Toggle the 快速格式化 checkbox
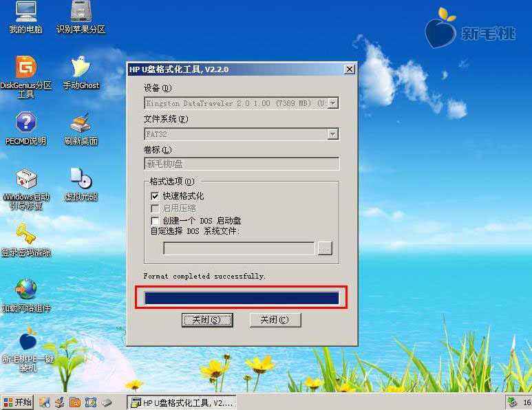 click(x=155, y=196)
